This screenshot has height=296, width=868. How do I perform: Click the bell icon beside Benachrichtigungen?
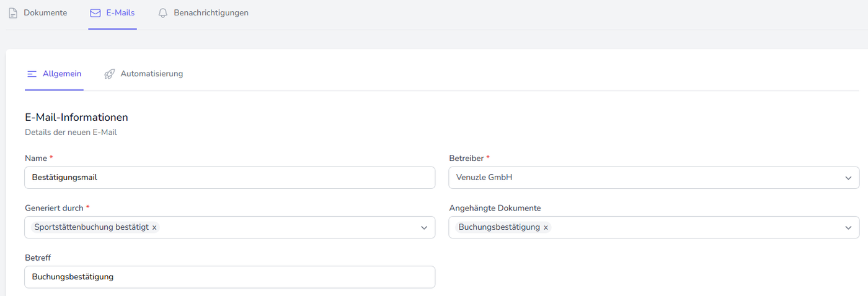[163, 13]
